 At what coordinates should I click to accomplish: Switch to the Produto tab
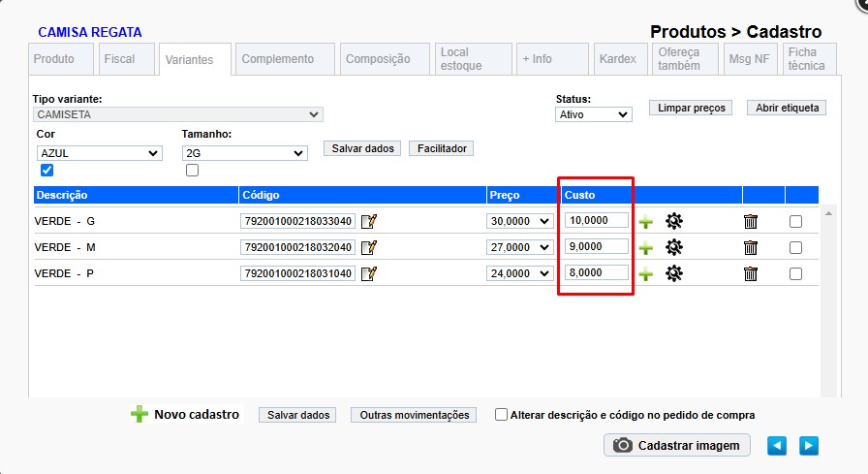60,59
